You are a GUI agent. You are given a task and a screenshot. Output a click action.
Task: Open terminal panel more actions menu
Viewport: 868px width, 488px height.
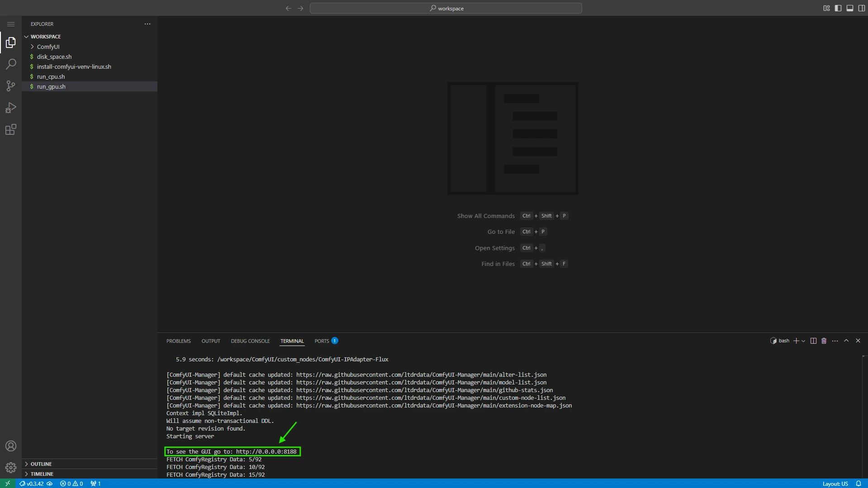pos(835,341)
